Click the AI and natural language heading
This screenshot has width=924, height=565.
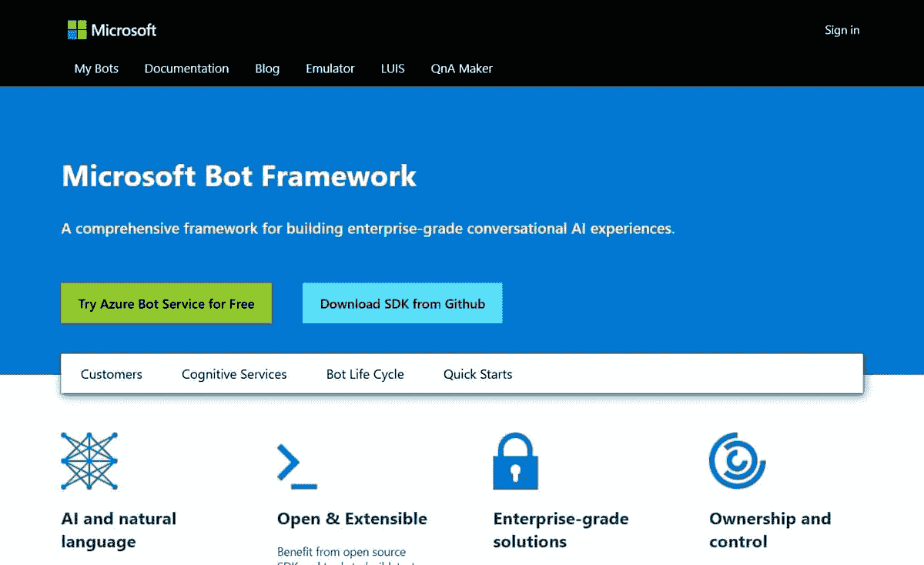119,530
